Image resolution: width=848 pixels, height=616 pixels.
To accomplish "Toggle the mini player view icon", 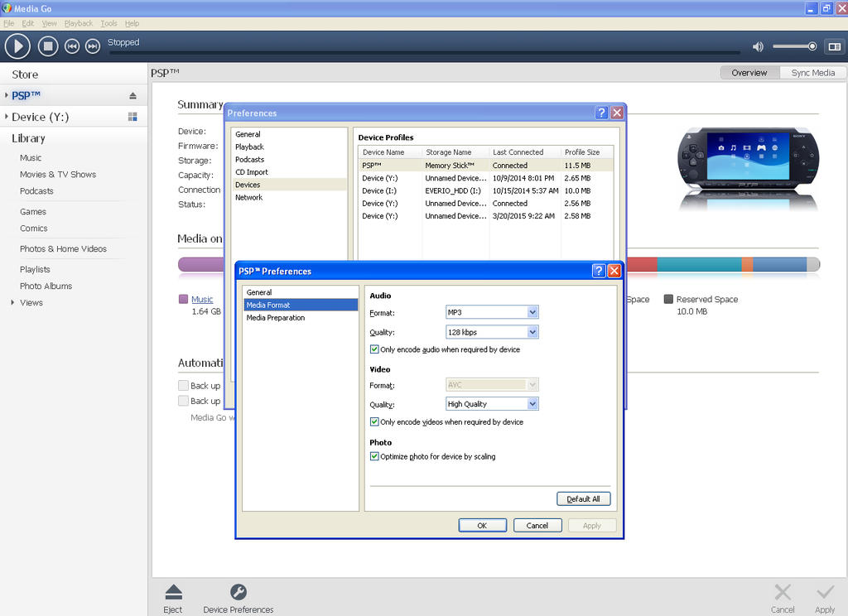I will click(x=835, y=46).
